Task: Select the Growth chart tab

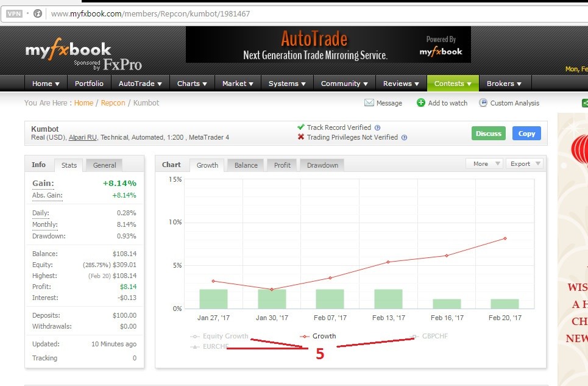Action: (x=207, y=165)
